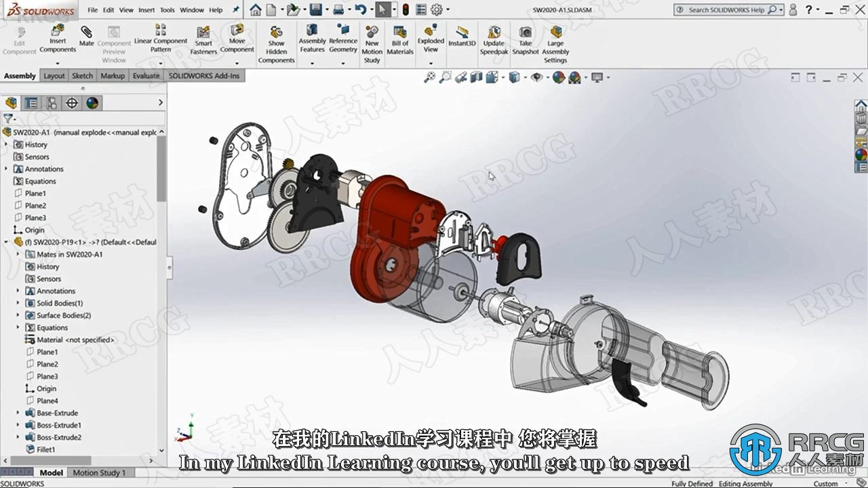Click the feature tree vertical scrollbar
Screen dimensions: 868x488
click(x=161, y=168)
